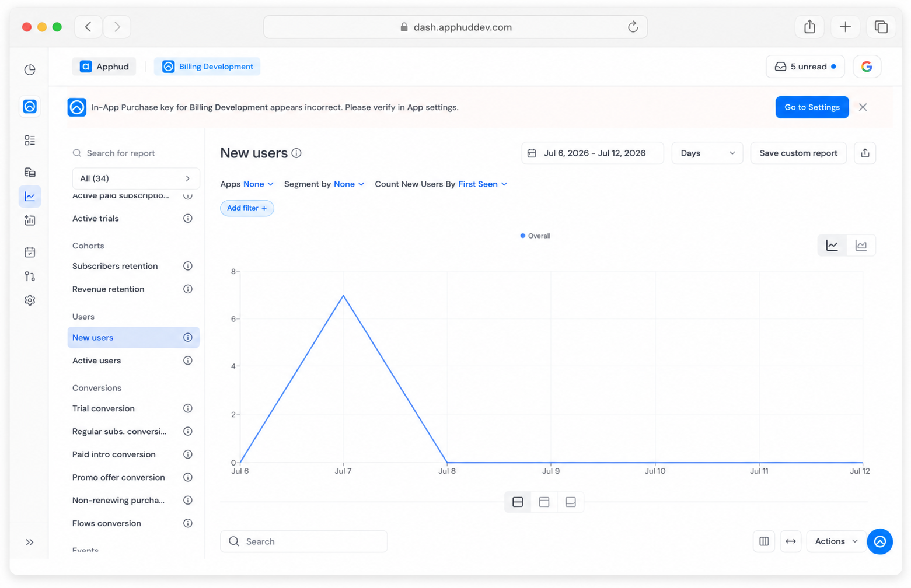Select the split chart and table layout
This screenshot has height=588, width=911.
pyautogui.click(x=518, y=502)
